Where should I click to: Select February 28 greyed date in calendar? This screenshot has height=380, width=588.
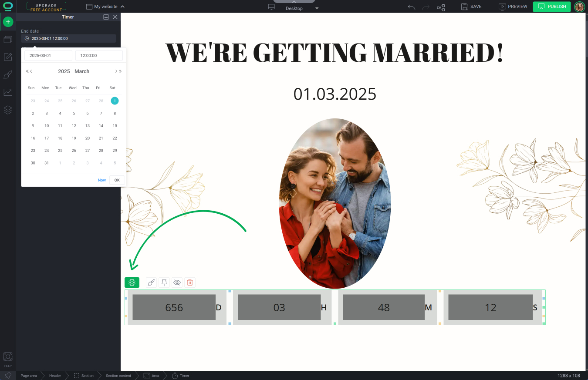point(101,101)
